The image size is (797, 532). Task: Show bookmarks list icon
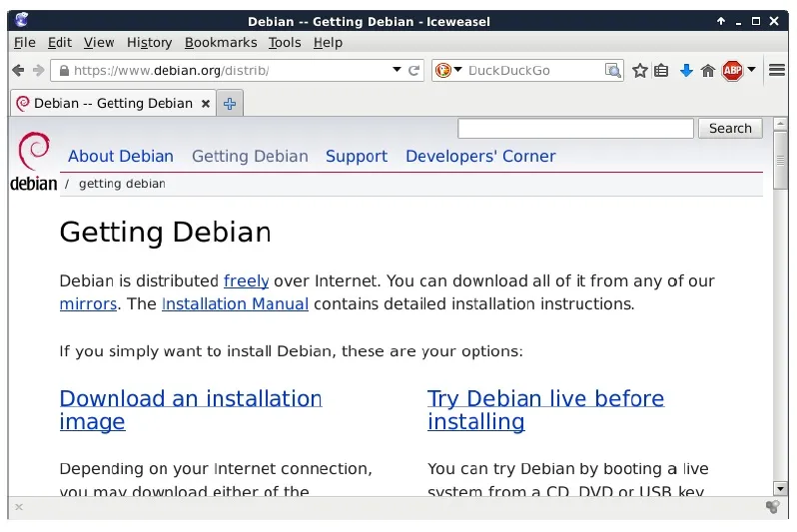pyautogui.click(x=661, y=70)
